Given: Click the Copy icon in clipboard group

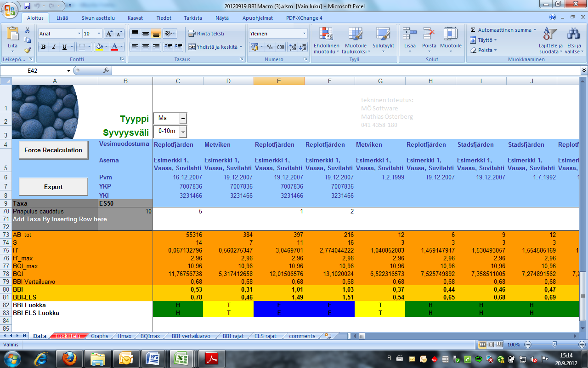Looking at the screenshot, I should point(27,40).
